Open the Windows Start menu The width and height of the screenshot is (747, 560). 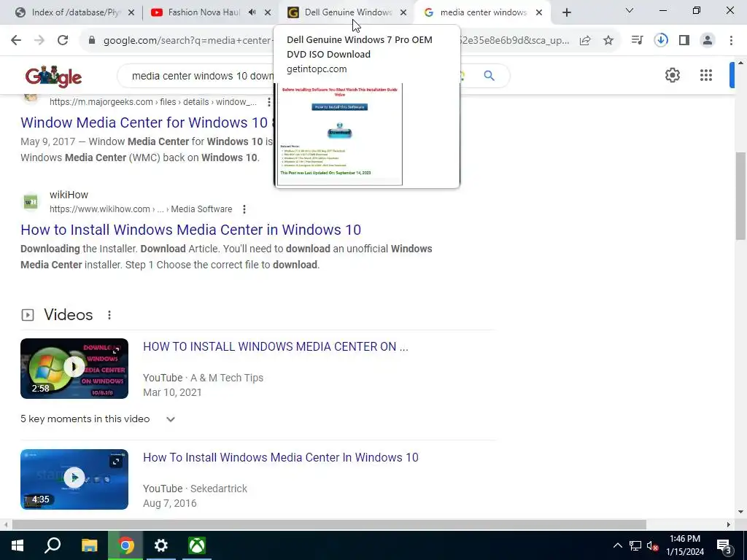tap(18, 545)
